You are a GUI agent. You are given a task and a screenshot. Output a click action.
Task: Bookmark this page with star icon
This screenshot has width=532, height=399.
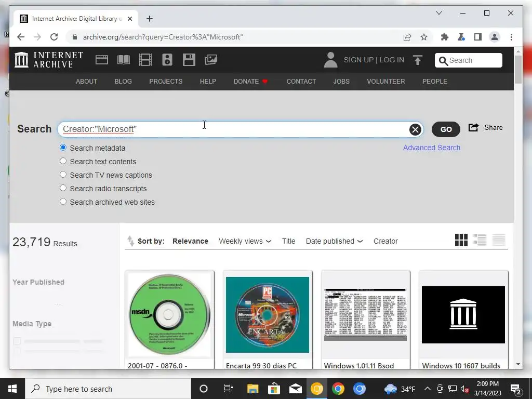[x=424, y=37]
